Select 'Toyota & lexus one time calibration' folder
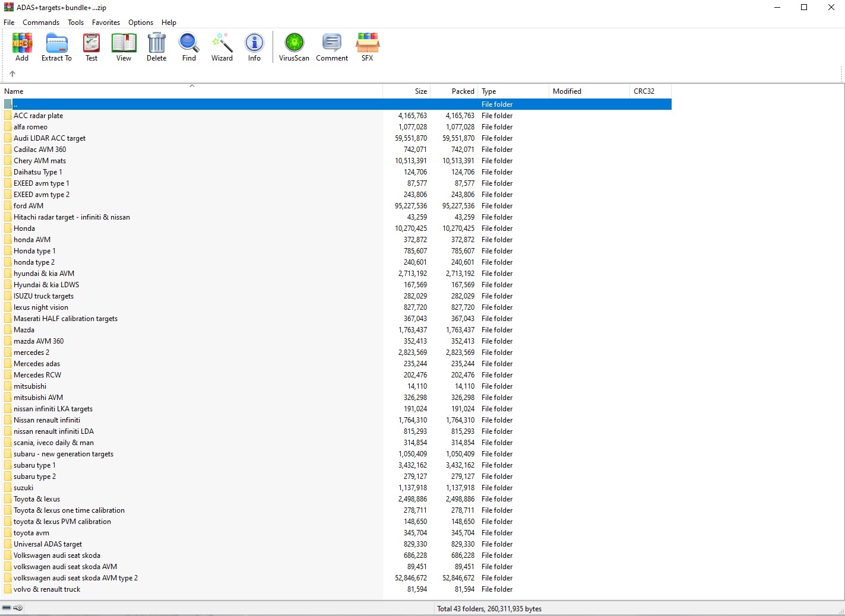 point(69,510)
